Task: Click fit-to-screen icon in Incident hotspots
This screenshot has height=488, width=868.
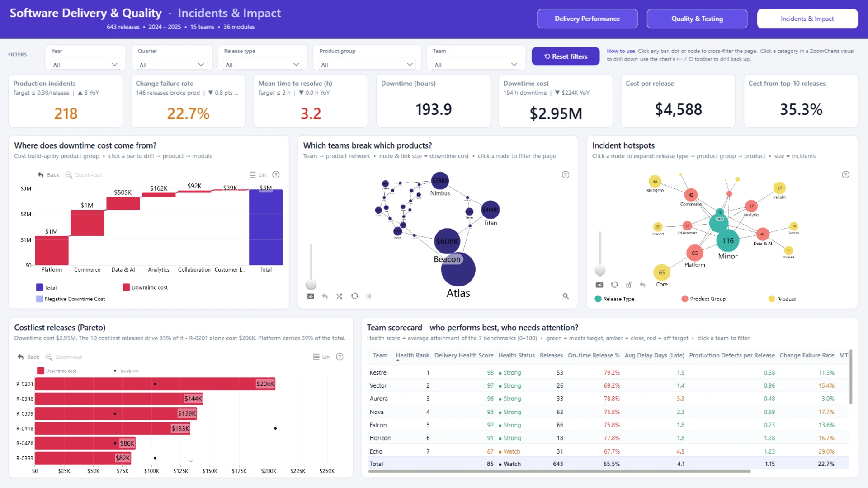Action: (x=599, y=285)
